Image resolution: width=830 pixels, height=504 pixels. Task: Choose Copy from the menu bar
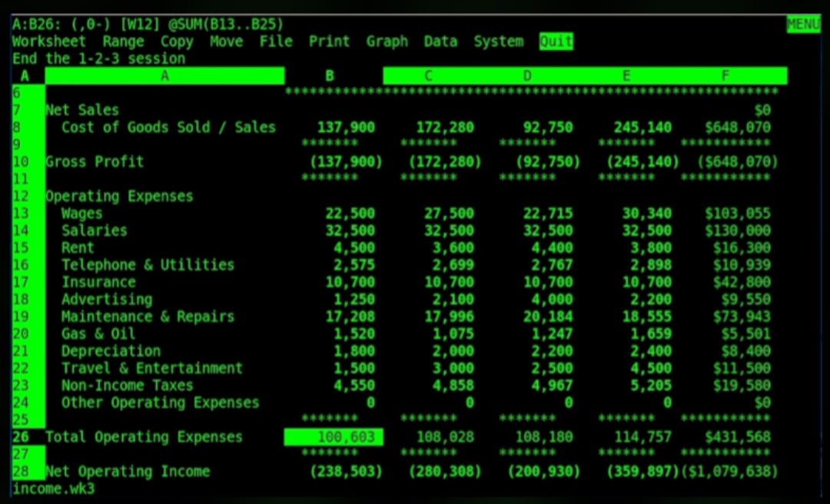(177, 41)
